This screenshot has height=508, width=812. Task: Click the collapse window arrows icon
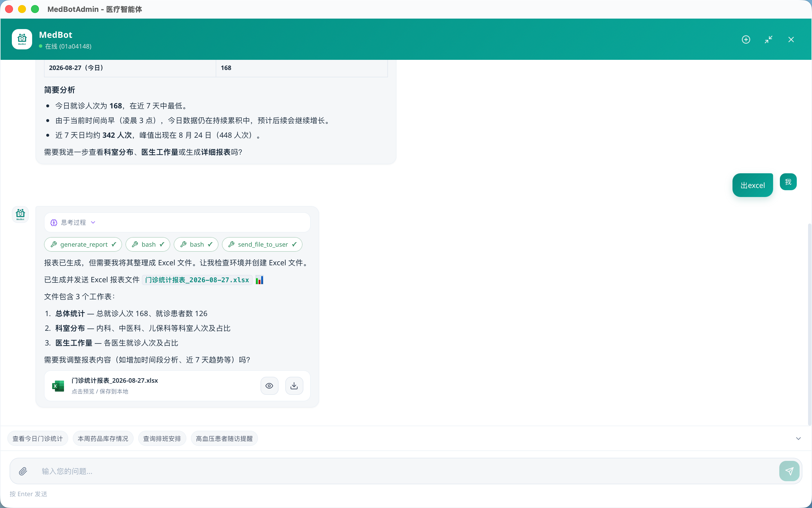[768, 40]
